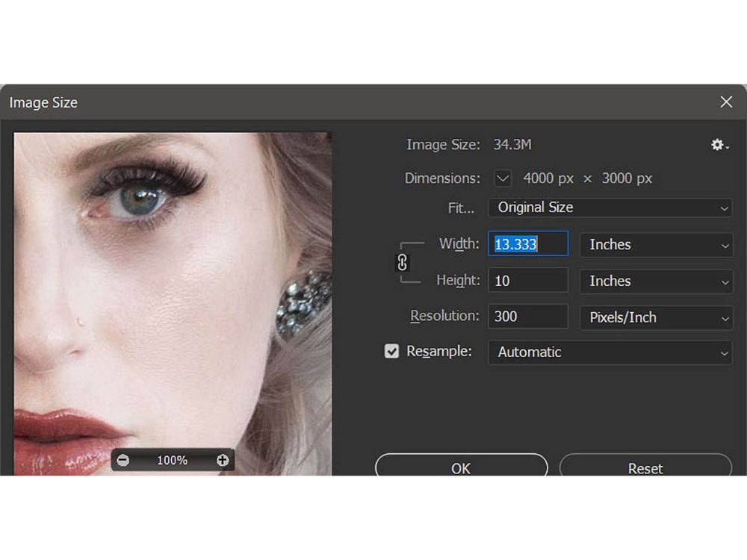Expand the Dimensions unit chevron

point(503,178)
